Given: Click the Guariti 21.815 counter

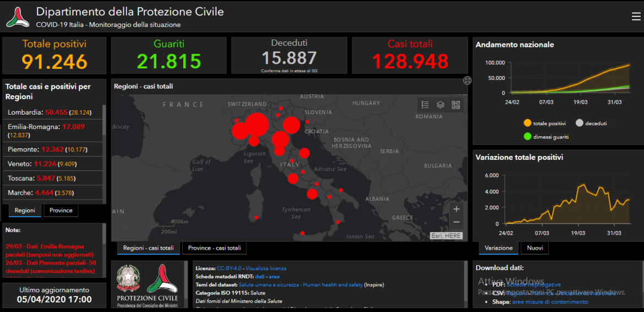Looking at the screenshot, I should (169, 55).
